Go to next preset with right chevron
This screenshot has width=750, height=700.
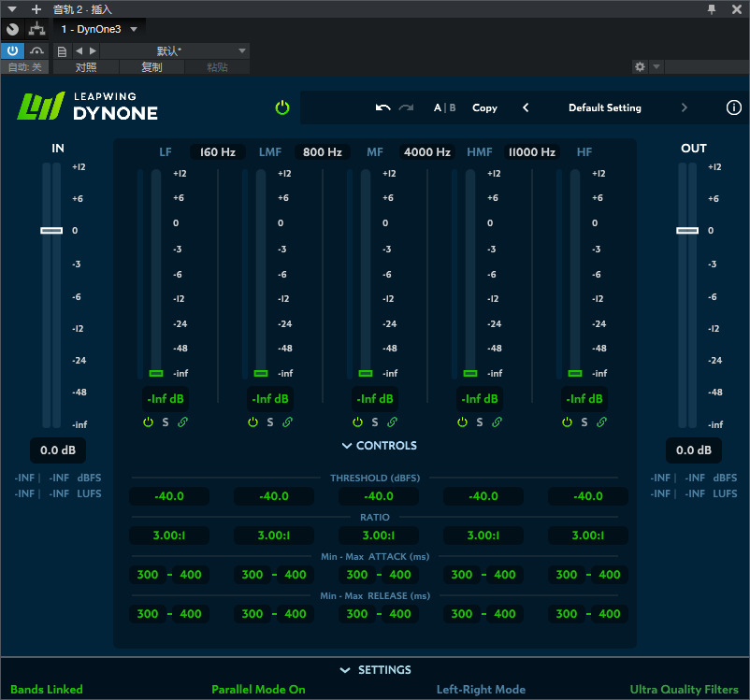(684, 107)
